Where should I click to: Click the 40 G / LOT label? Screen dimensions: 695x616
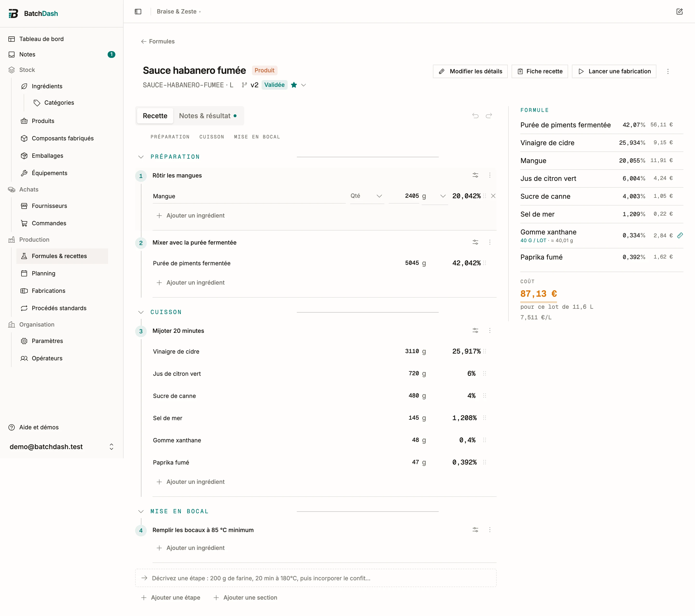tap(533, 240)
